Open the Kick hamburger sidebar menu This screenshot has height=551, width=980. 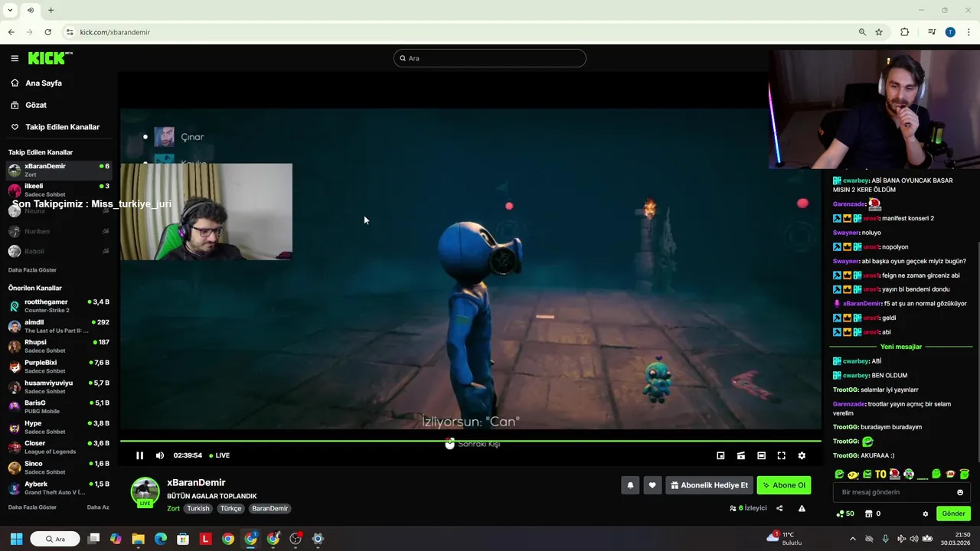pos(15,58)
